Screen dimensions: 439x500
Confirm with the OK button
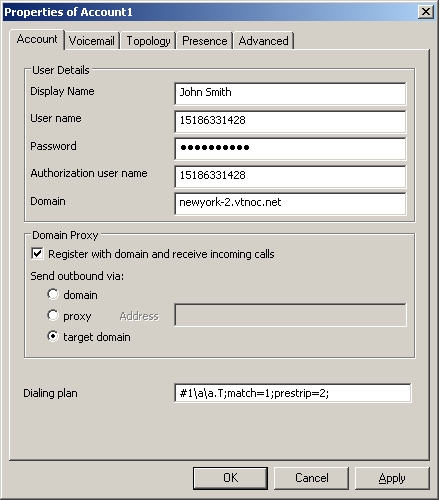(x=230, y=478)
